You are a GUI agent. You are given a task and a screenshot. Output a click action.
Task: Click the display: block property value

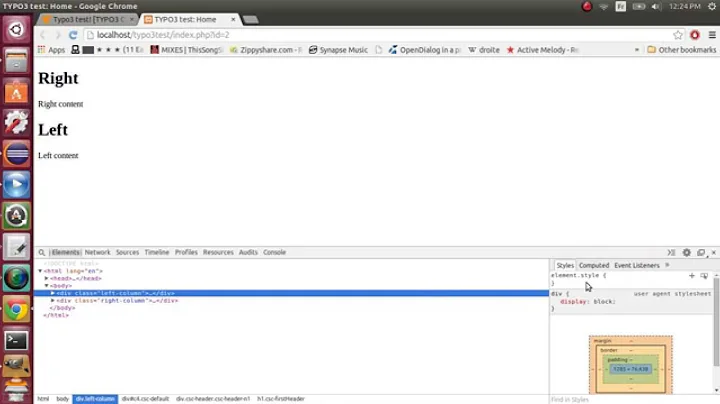pyautogui.click(x=604, y=302)
